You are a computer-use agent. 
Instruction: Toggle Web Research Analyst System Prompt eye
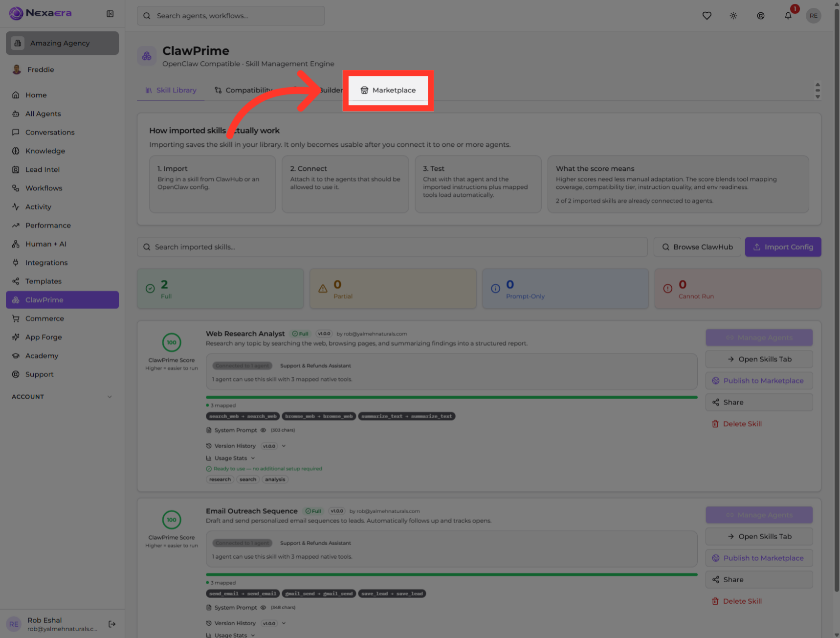[x=263, y=430]
